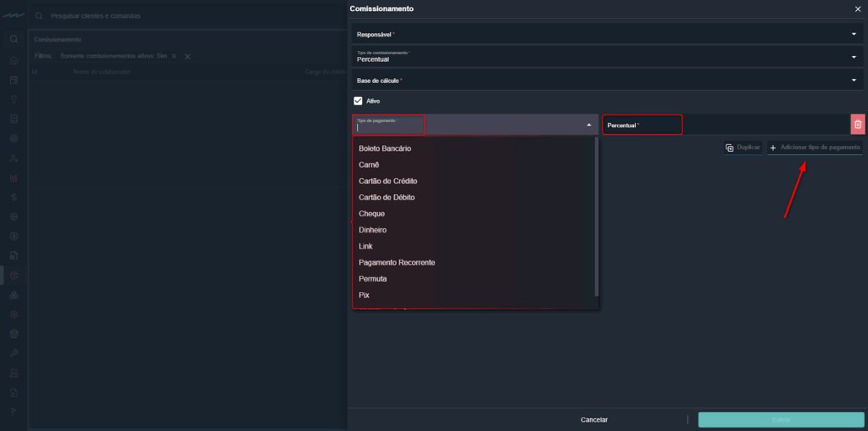This screenshot has height=431, width=868.
Task: Expand the Responsável dropdown
Action: tap(854, 34)
